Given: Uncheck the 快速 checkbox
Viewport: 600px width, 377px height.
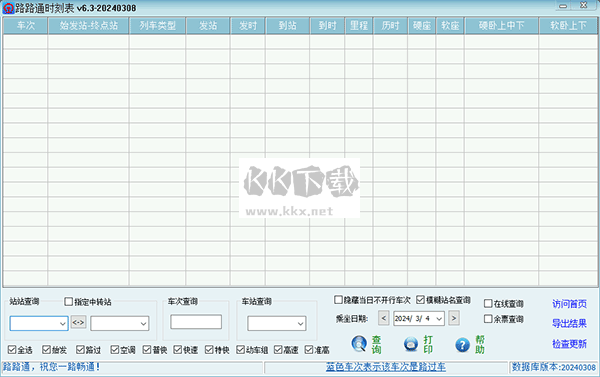Looking at the screenshot, I should (178, 349).
